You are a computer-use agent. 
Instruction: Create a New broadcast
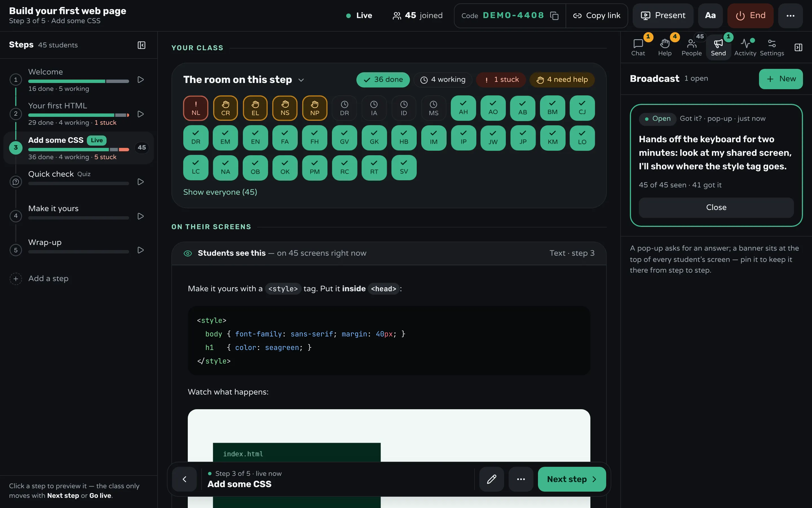[781, 79]
